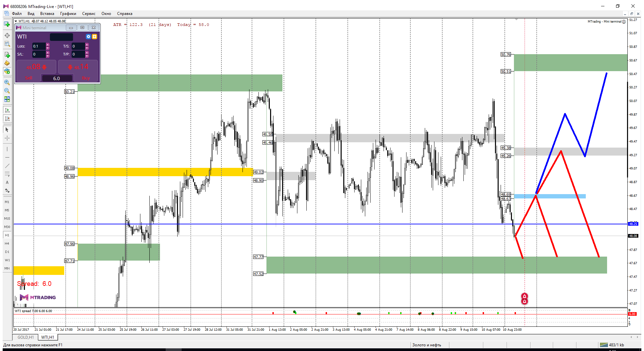
Task: Decrease Lots with the down arrow
Action: (x=48, y=48)
